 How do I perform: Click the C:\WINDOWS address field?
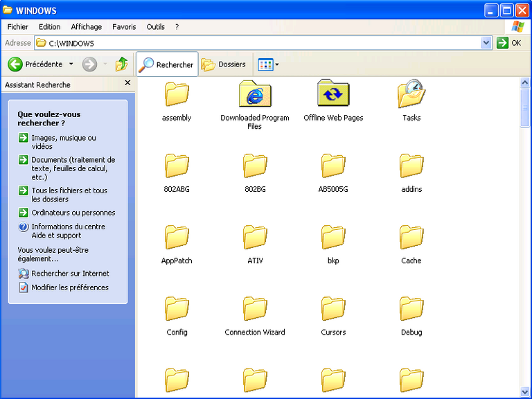click(x=258, y=43)
